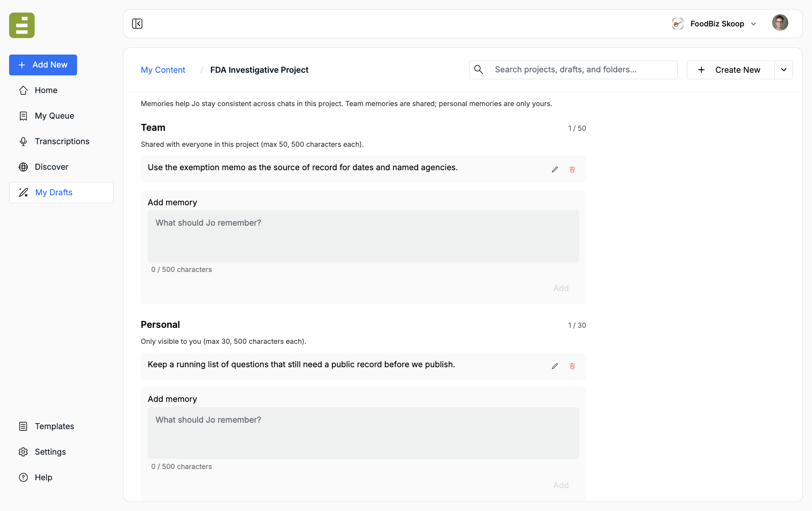Click the green app logo icon
812x511 pixels.
pos(22,25)
